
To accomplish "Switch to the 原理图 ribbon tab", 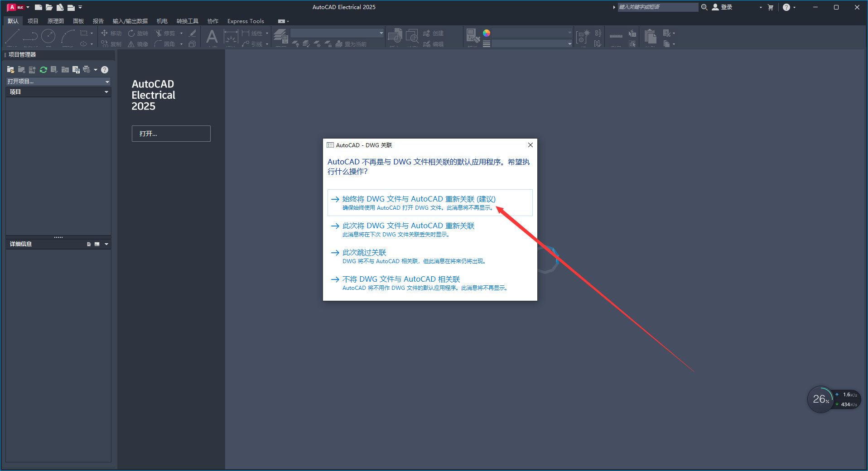I will click(x=55, y=21).
